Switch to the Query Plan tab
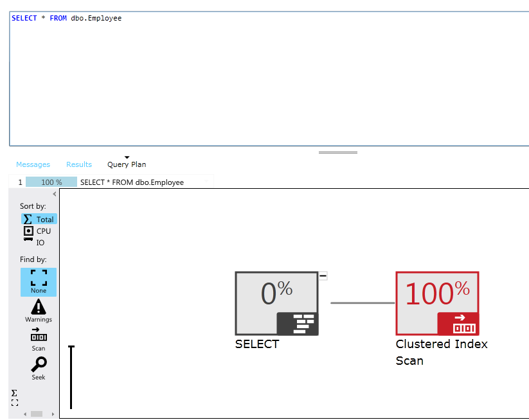This screenshot has height=420, width=529. [127, 164]
